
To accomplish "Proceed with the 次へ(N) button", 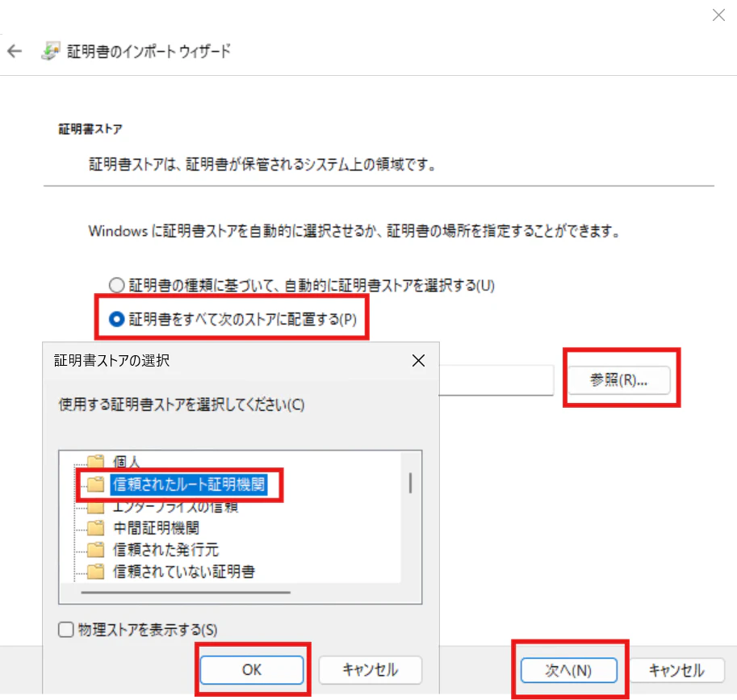I will 569,670.
